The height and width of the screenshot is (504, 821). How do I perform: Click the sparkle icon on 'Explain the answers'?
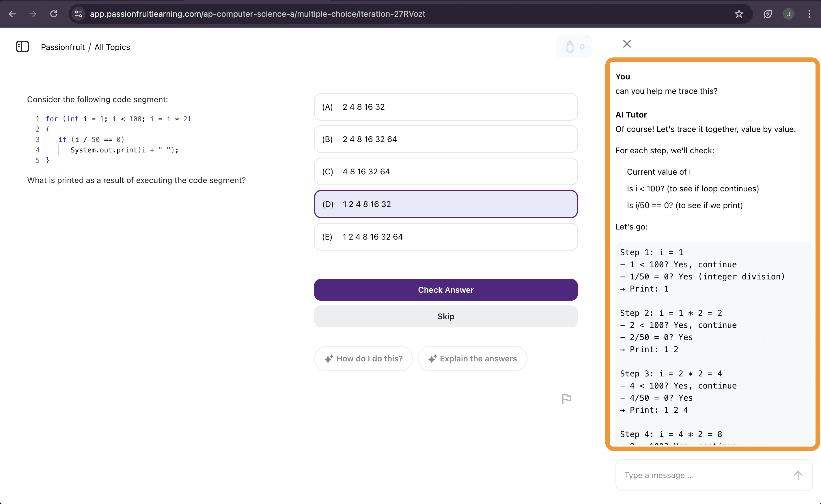[x=433, y=358]
